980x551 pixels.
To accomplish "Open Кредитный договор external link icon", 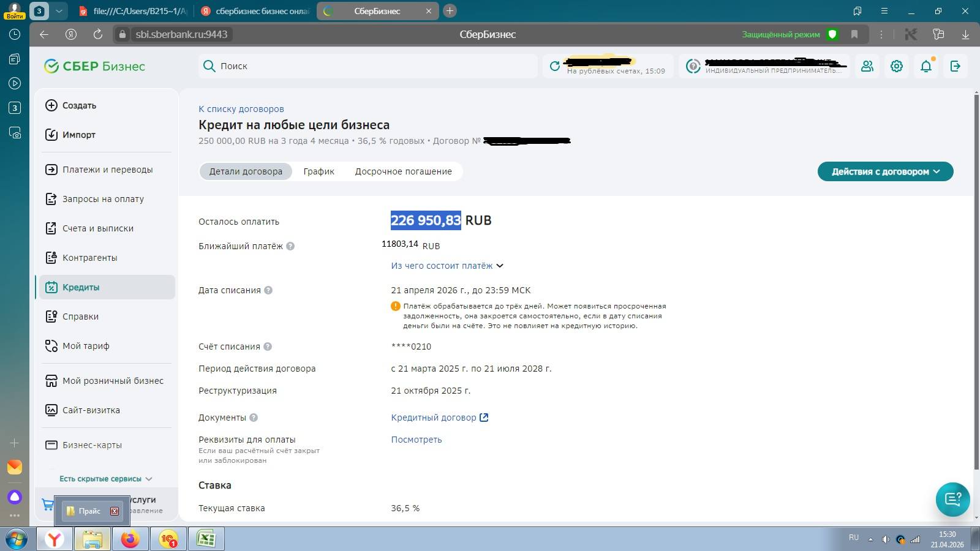I will (484, 418).
